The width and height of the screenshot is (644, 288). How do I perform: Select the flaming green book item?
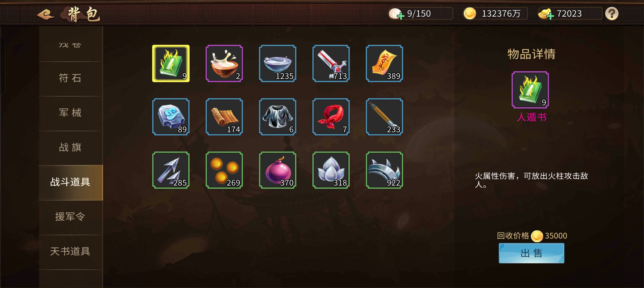point(171,63)
